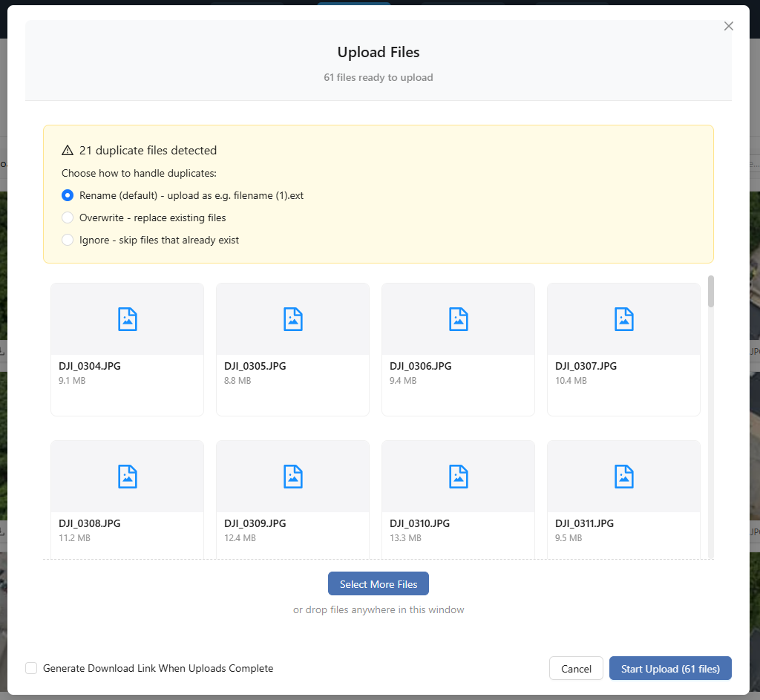Click the image icon above DJI_0306.JPG
Image resolution: width=760 pixels, height=700 pixels.
pos(459,319)
